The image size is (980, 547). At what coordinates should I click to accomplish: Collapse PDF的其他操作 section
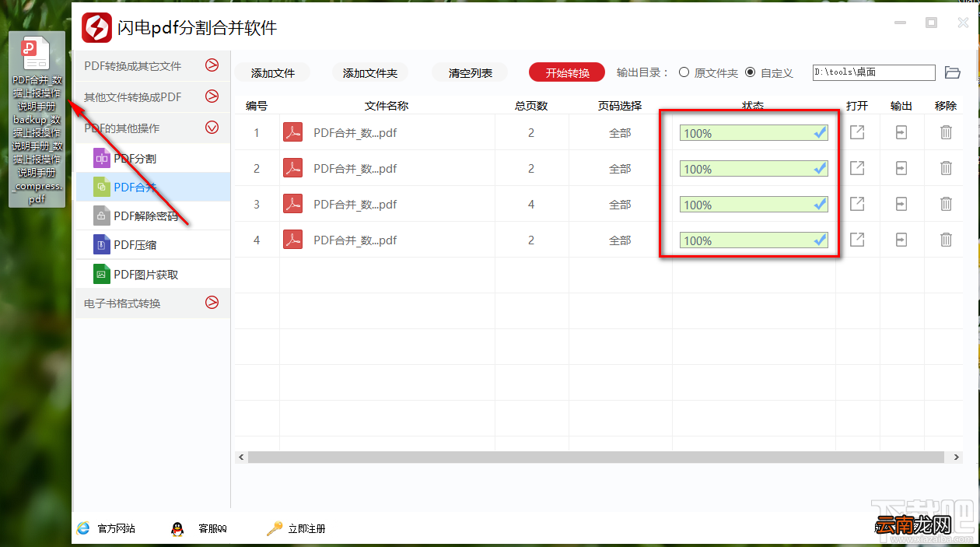coord(152,128)
